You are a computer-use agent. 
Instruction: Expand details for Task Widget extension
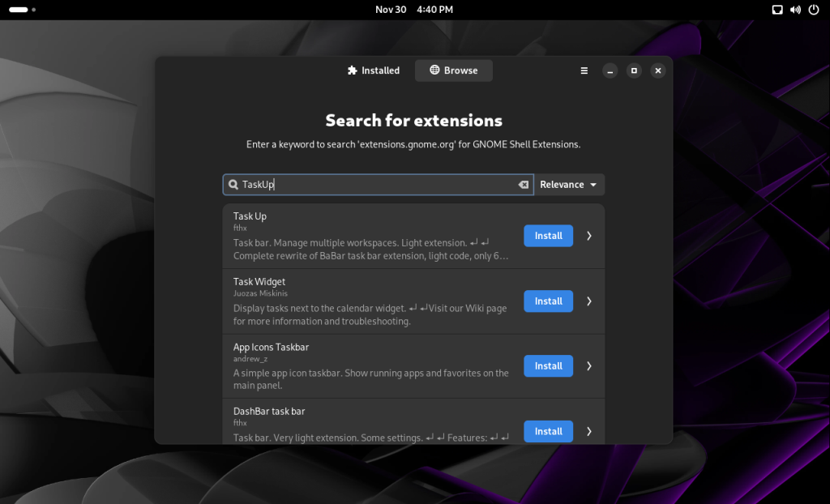tap(589, 301)
